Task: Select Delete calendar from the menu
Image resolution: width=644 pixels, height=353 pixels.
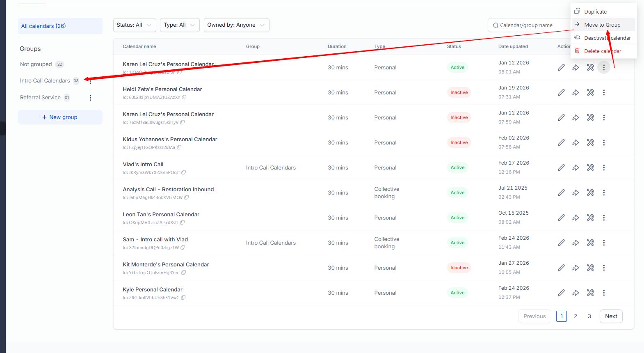Action: pos(602,51)
